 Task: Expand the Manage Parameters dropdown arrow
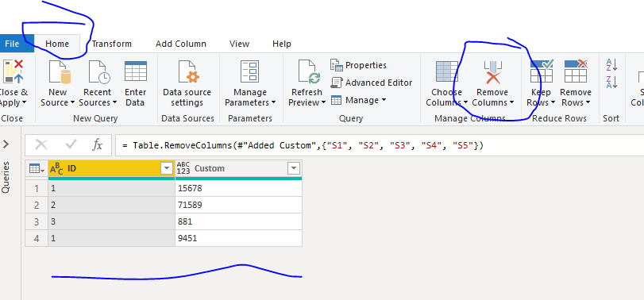[273, 102]
